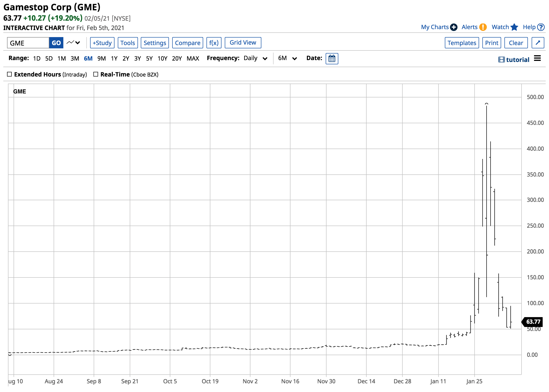Click the GO button
The image size is (549, 392).
pos(56,43)
